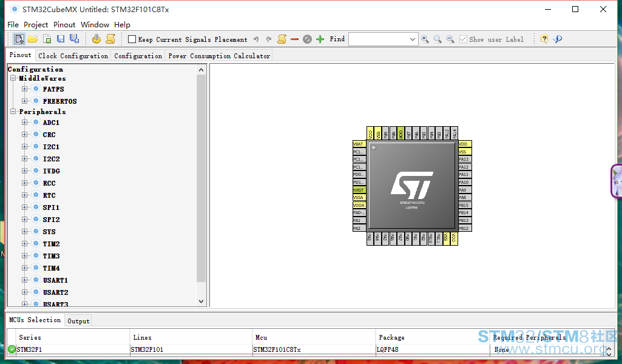This screenshot has height=364, width=622.
Task: Select the MCUs Selection tab
Action: coord(35,320)
